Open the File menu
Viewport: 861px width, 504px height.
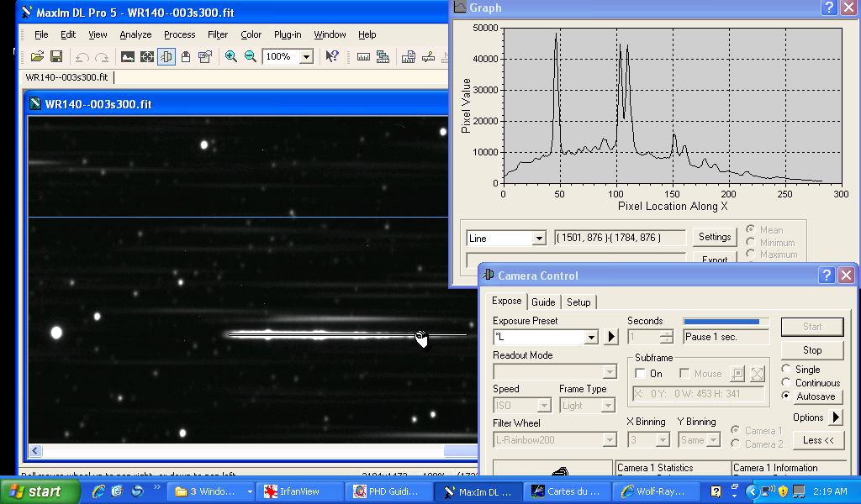[x=41, y=34]
